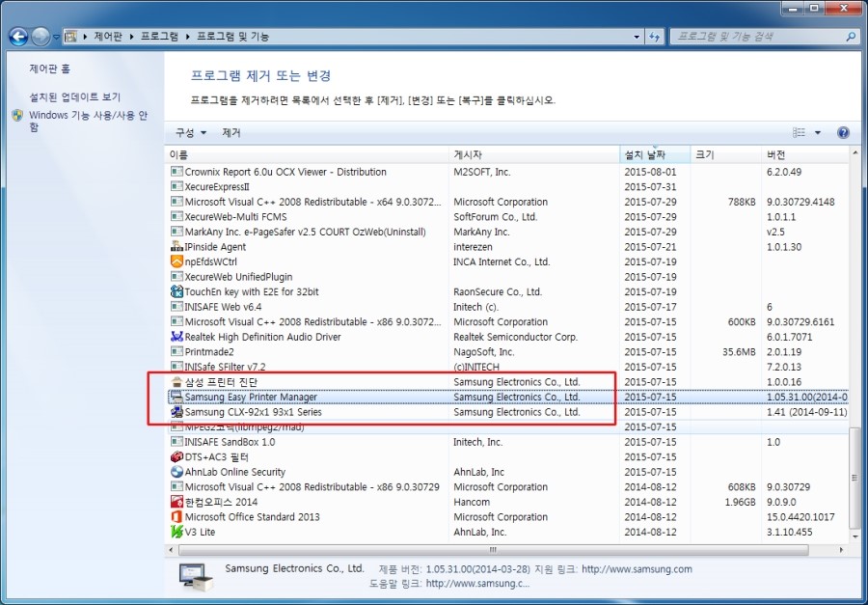Select the npEfdsWCtrl program icon
Image resolution: width=868 pixels, height=605 pixels.
tap(176, 261)
